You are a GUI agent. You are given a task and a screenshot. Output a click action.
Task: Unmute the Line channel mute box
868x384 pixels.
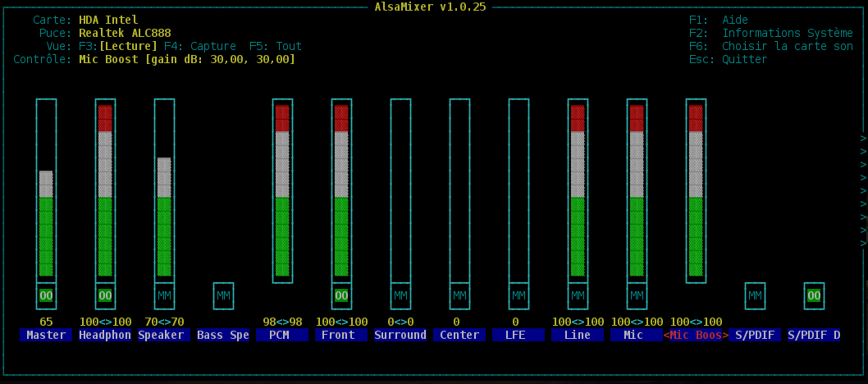(578, 295)
